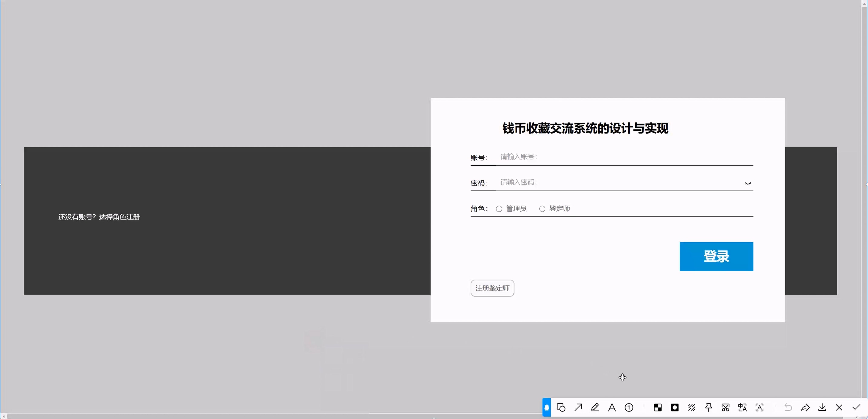
Task: Click the blue 登录 login button
Action: (x=716, y=256)
